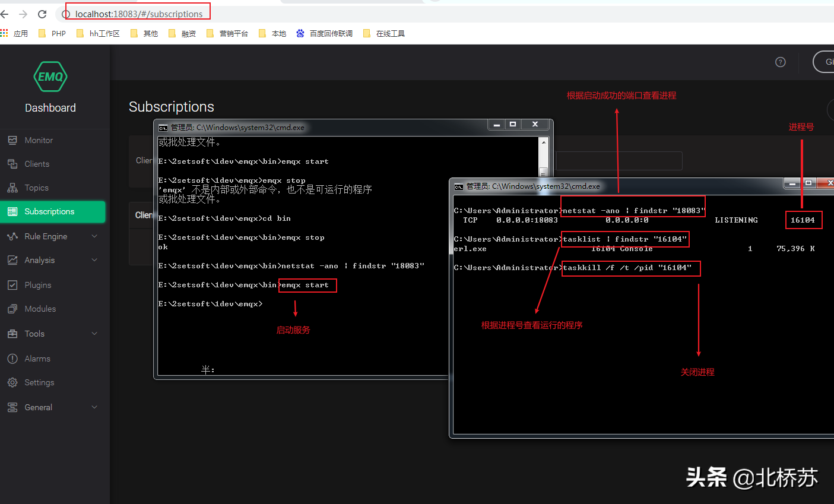Click the erl.exe process name

point(470,249)
